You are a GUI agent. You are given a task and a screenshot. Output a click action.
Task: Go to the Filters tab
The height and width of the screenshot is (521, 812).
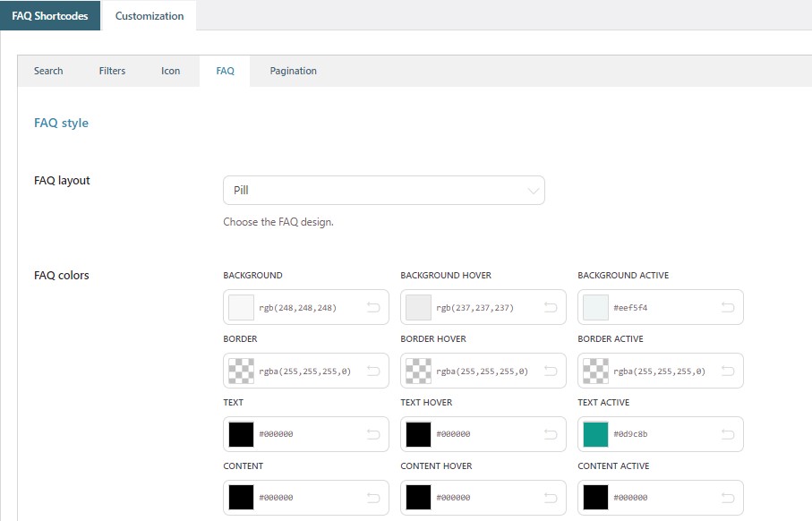pos(112,71)
